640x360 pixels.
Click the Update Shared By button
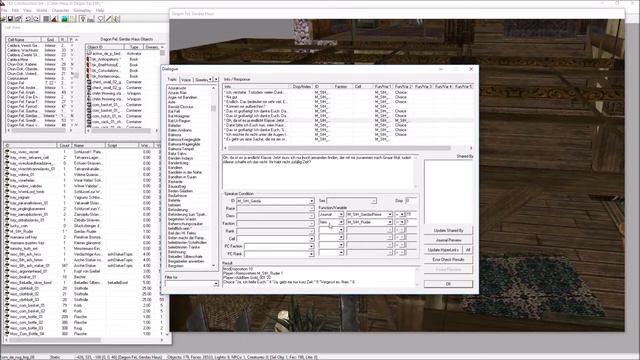click(x=448, y=230)
